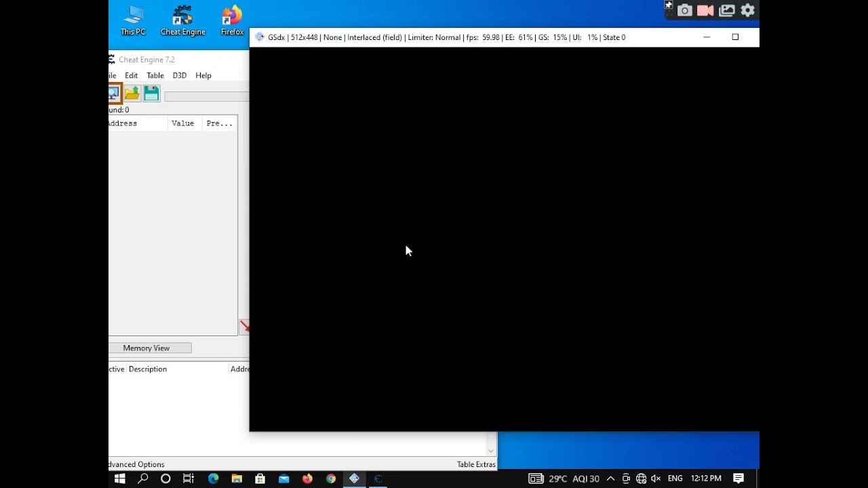Open Task View on the taskbar

tap(189, 479)
